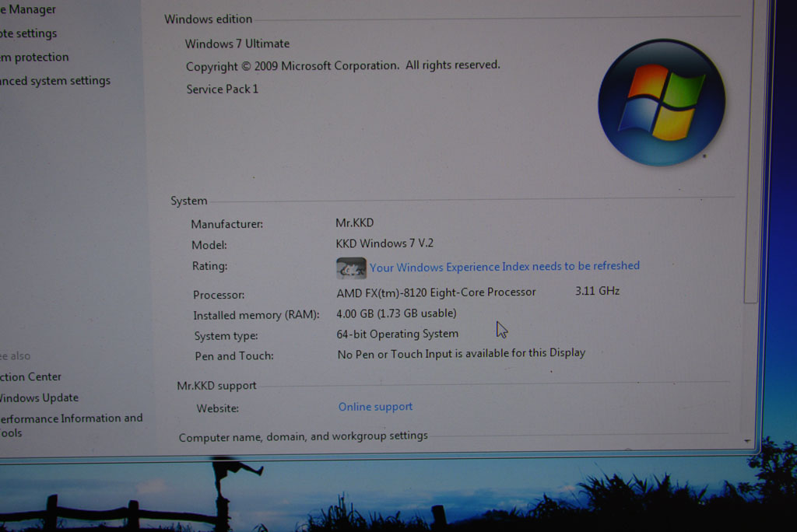Viewport: 797px width, 532px height.
Task: Click the System section heading
Action: coord(189,201)
